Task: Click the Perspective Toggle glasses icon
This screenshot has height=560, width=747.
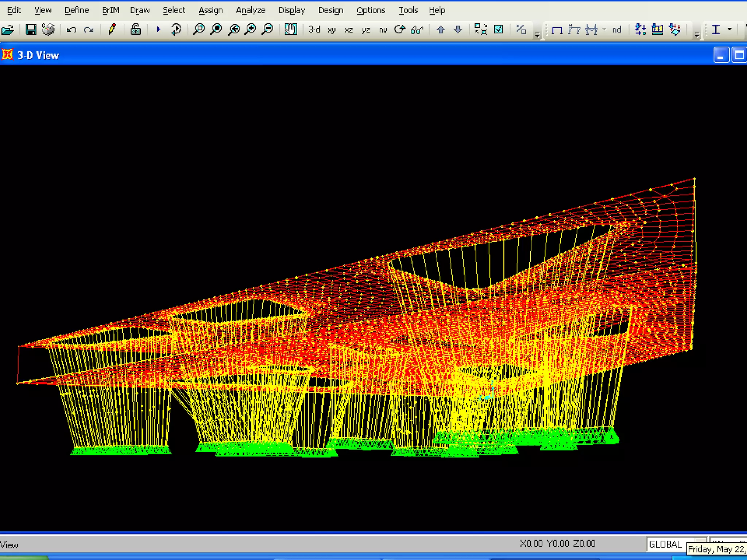Action: click(x=417, y=30)
